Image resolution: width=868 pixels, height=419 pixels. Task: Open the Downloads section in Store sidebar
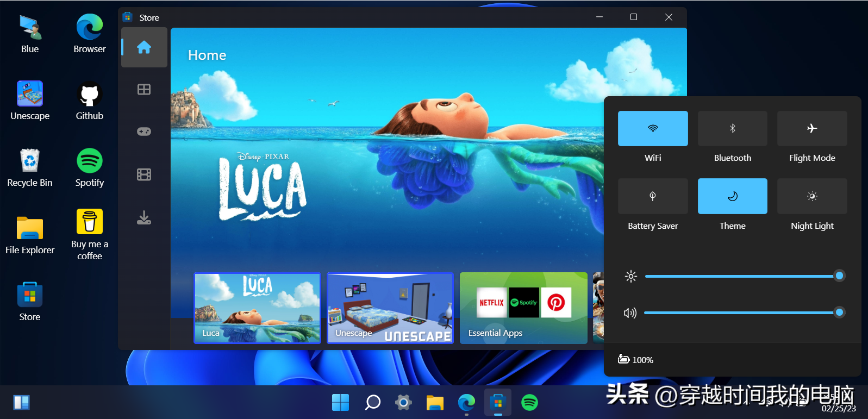[144, 217]
